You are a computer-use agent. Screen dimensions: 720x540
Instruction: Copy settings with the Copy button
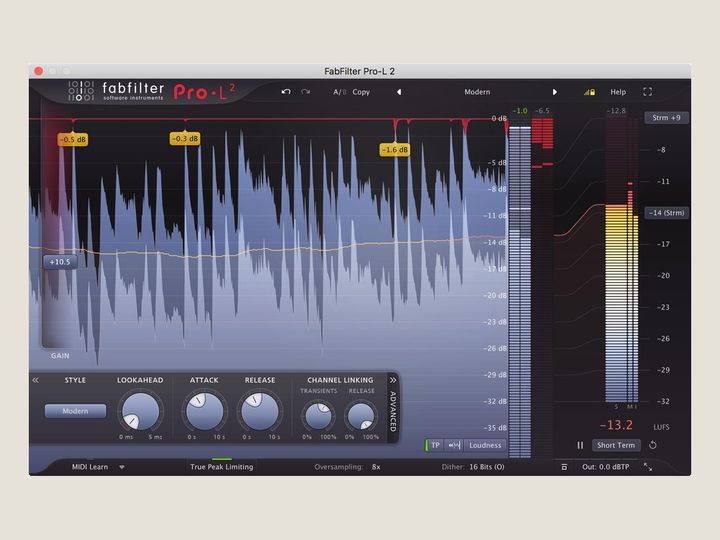[361, 92]
